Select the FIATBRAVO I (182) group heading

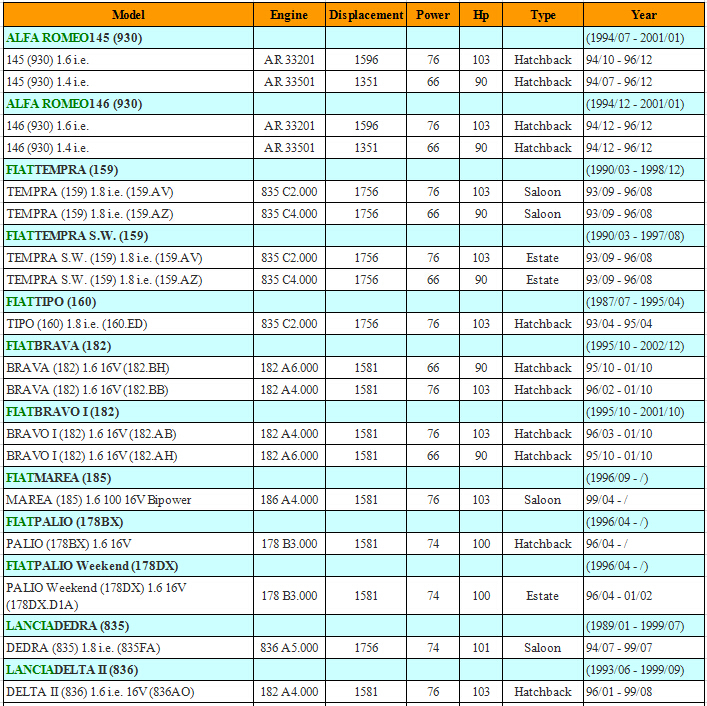click(x=63, y=412)
